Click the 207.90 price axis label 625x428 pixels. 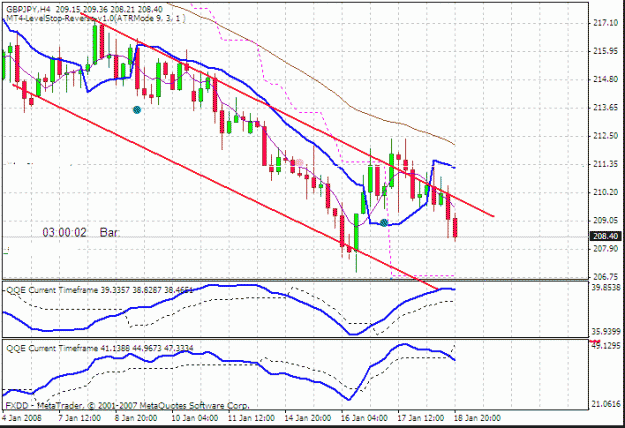tap(605, 249)
